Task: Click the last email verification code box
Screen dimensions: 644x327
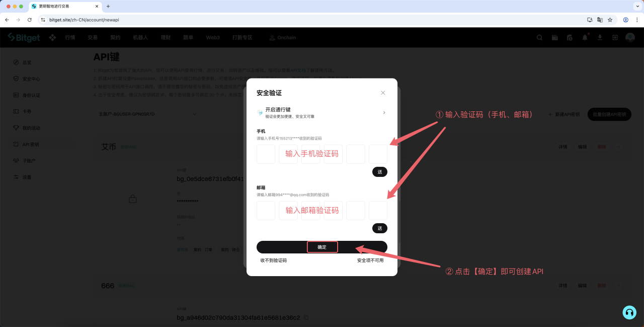Action: 378,210
